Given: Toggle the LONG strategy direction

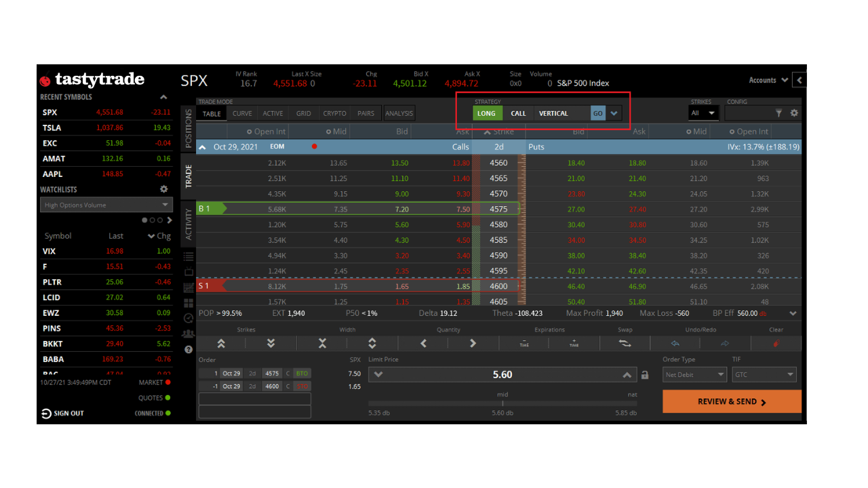Looking at the screenshot, I should coord(486,113).
